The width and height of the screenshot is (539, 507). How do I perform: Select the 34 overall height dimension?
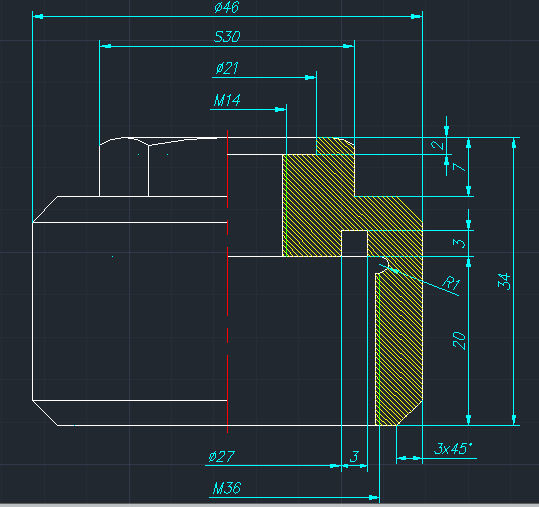click(504, 282)
